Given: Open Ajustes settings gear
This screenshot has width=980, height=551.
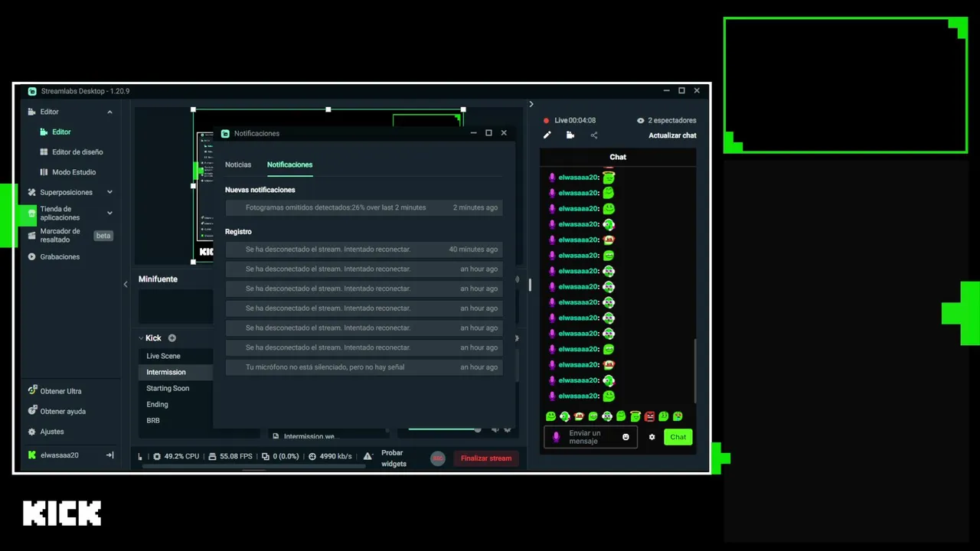Looking at the screenshot, I should 32,432.
